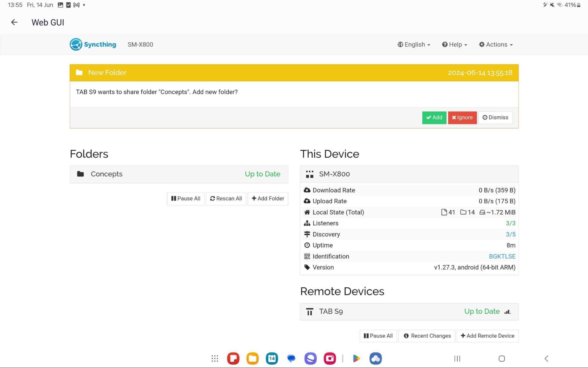Click the Discovery signpost icon
The height and width of the screenshot is (368, 588).
[307, 234]
